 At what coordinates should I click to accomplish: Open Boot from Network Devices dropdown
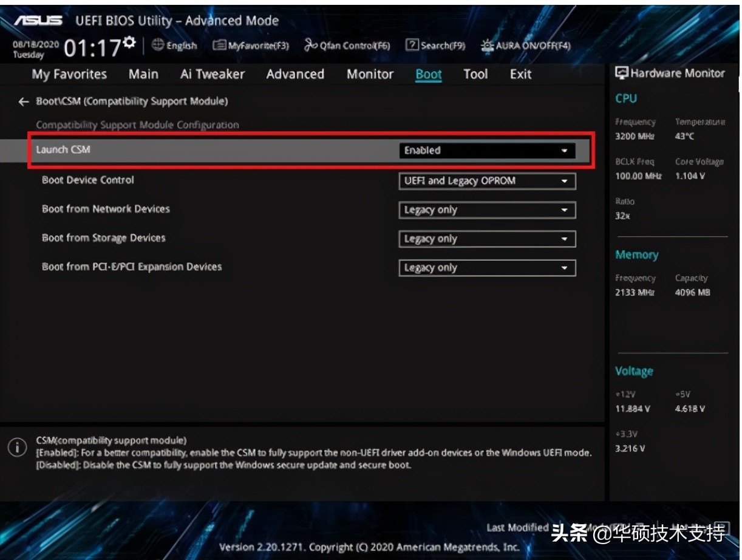(487, 210)
